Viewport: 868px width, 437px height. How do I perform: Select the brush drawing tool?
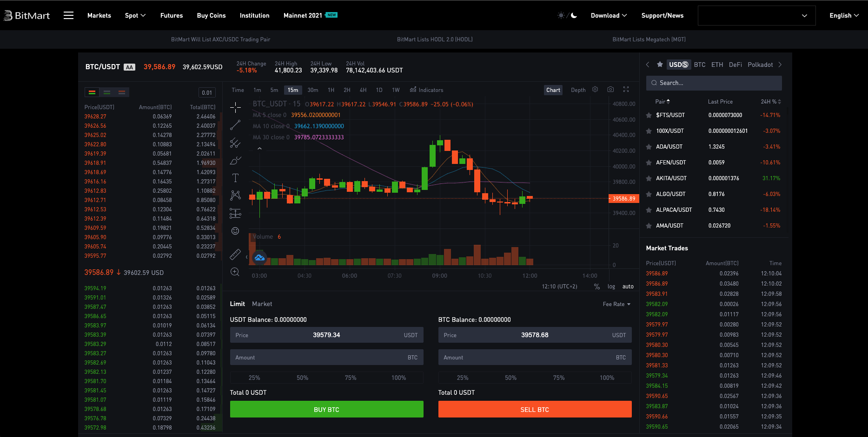coord(235,160)
